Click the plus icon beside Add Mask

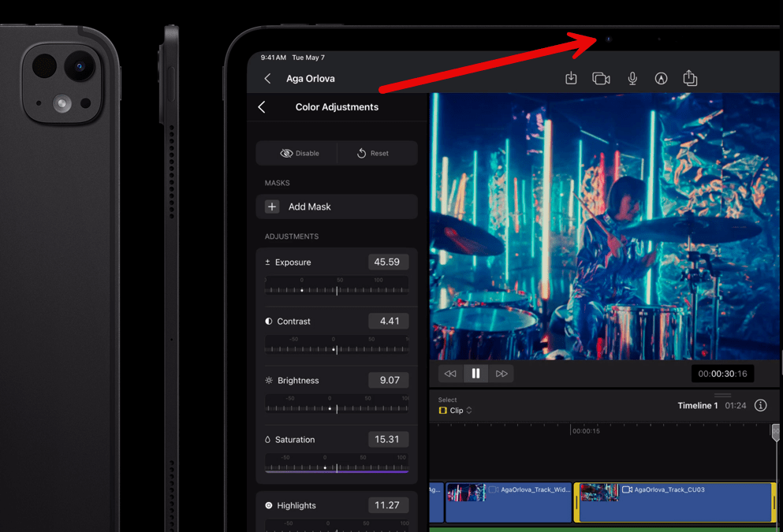point(272,206)
